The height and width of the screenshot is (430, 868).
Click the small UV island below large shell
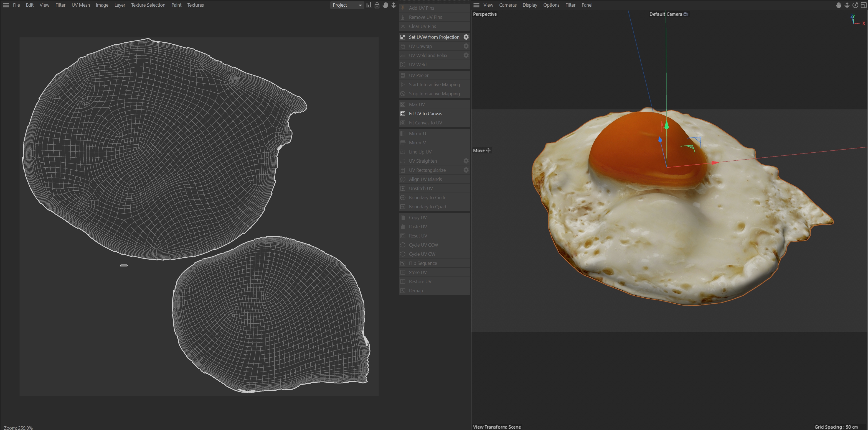point(124,265)
